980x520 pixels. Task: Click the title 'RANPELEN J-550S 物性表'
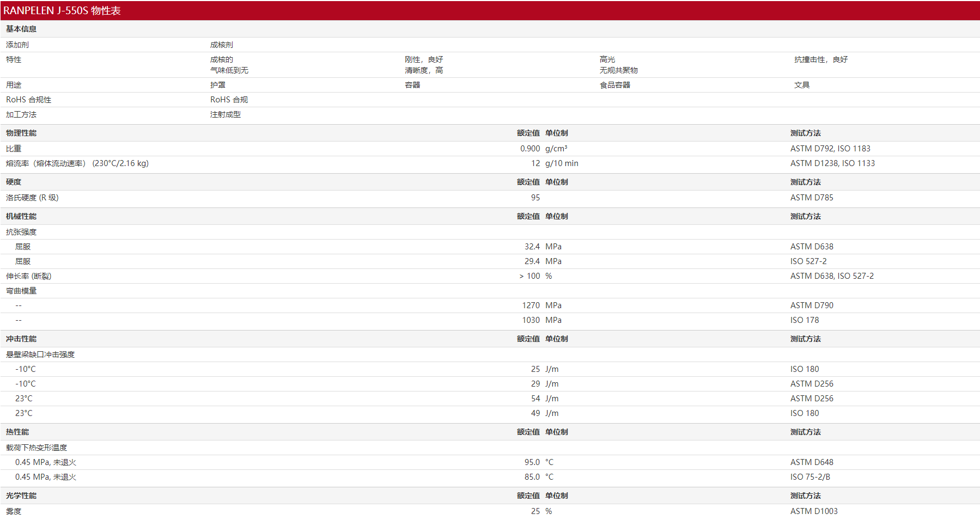click(62, 11)
